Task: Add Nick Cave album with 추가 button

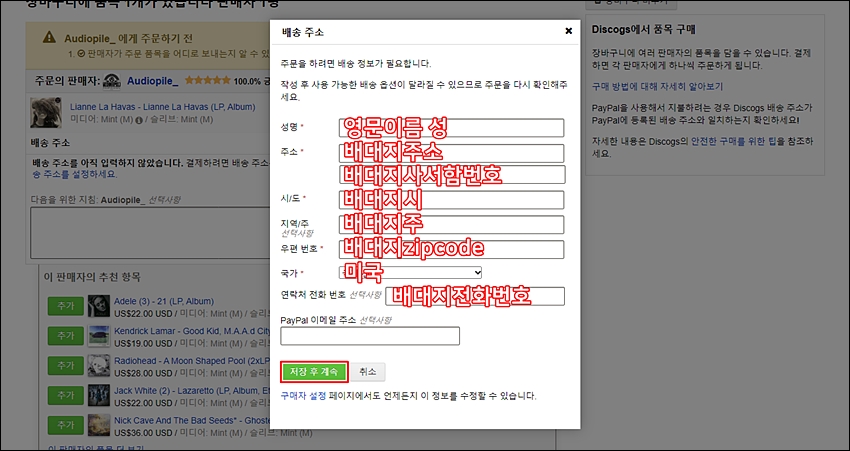Action: [x=65, y=425]
